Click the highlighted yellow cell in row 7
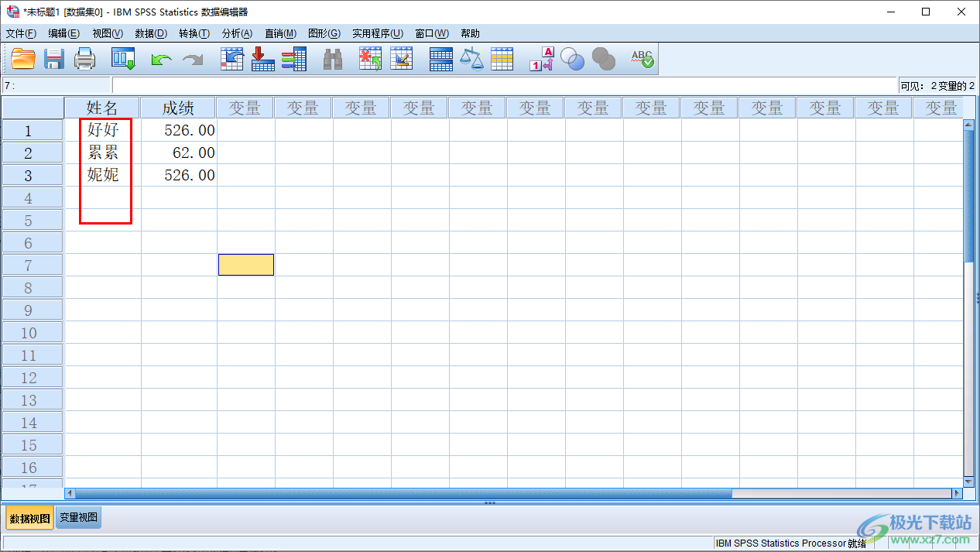980x552 pixels. pos(246,265)
